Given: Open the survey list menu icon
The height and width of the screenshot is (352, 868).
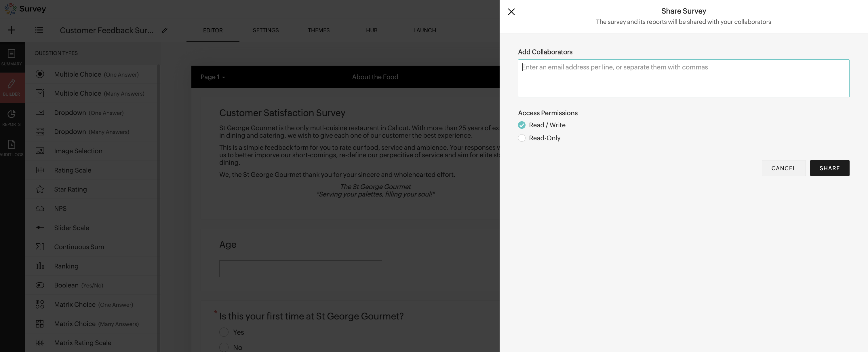Looking at the screenshot, I should coord(39,30).
